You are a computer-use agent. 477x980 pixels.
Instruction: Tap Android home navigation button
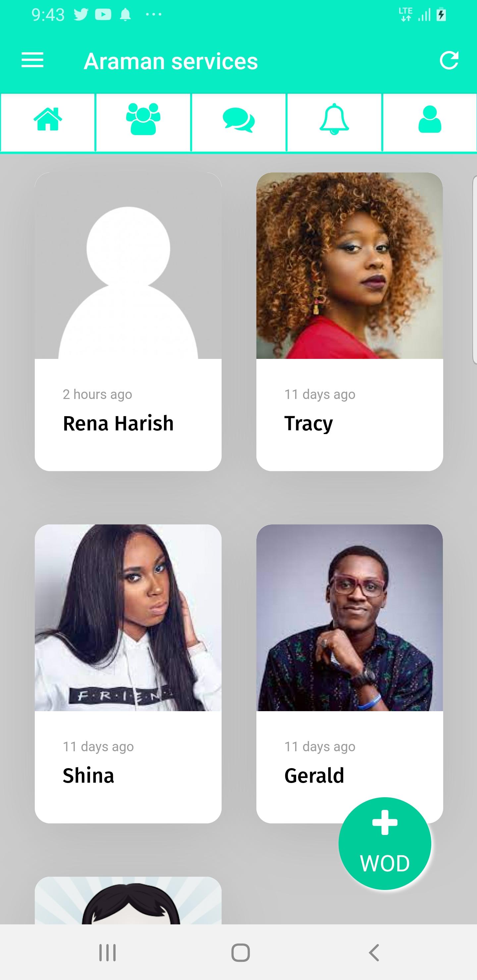pyautogui.click(x=240, y=953)
